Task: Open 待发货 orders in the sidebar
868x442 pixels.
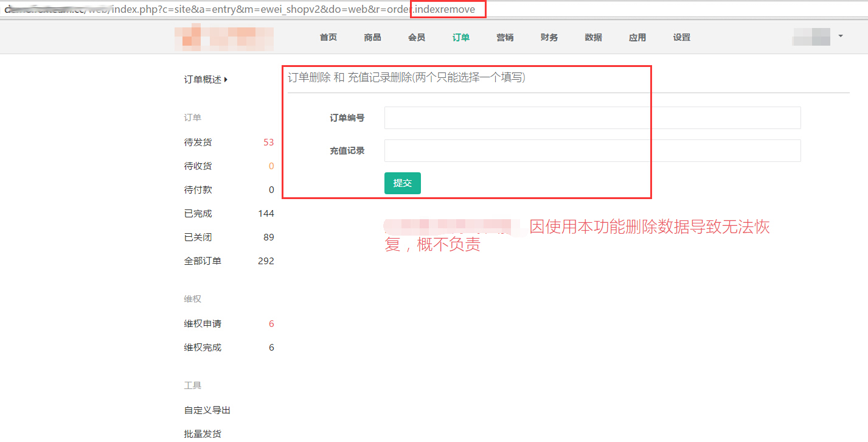Action: (x=198, y=142)
